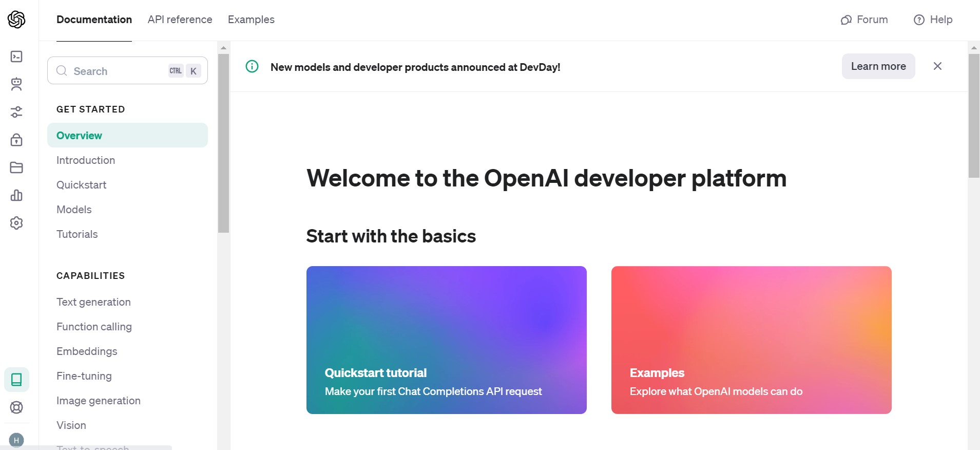
Task: Open Fine-tuning in Capabilities list
Action: (84, 376)
